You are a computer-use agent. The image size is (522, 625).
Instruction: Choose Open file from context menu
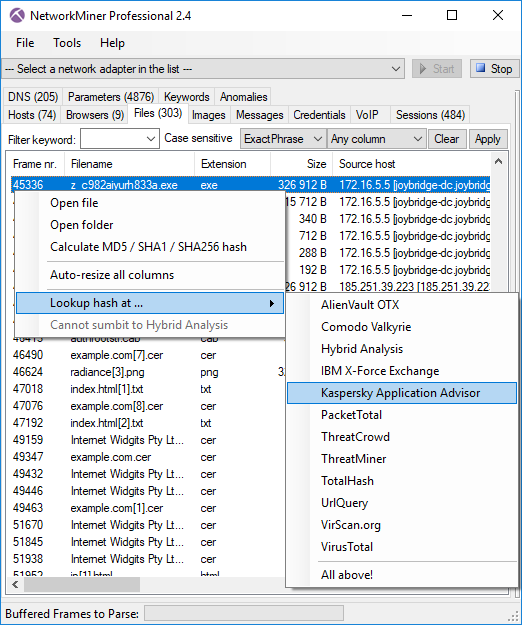(150, 203)
